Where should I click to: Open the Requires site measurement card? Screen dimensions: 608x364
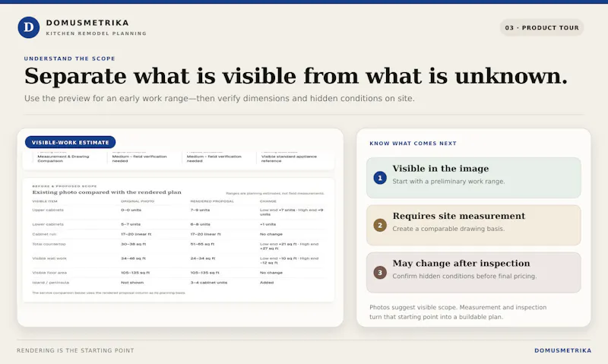[x=473, y=225]
